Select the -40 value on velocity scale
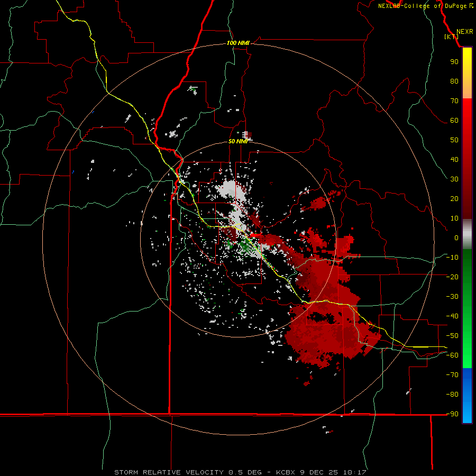Viewport: 476px width, 476px height. [452, 316]
